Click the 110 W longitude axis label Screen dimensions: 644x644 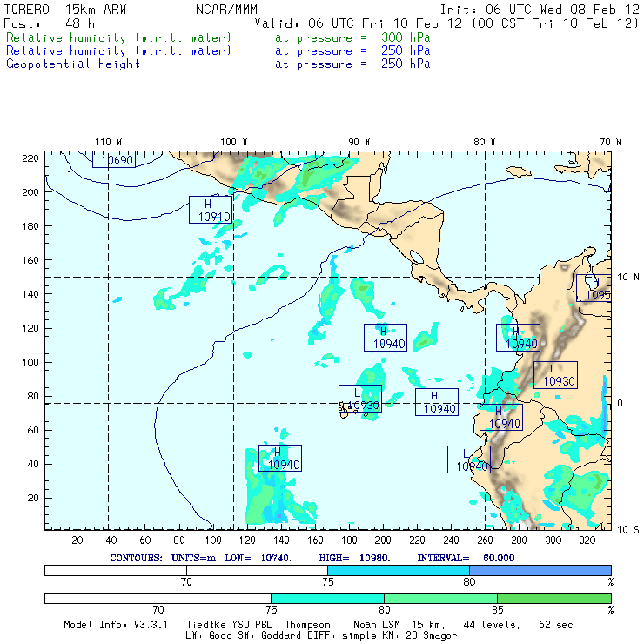[108, 142]
